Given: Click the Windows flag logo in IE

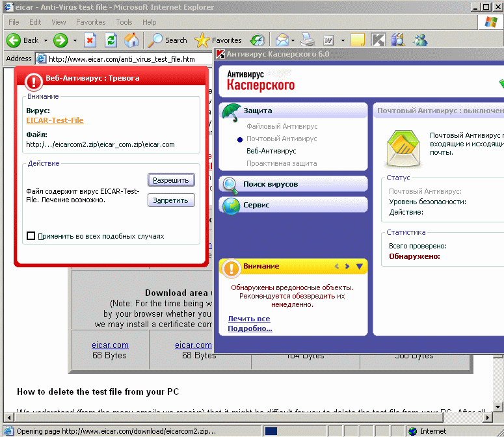Looking at the screenshot, I should click(491, 22).
